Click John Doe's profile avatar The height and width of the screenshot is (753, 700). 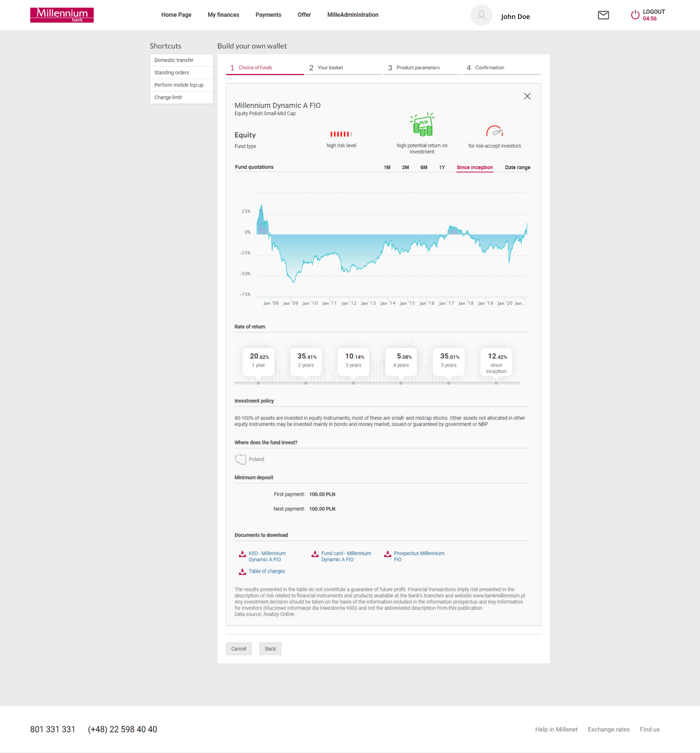(481, 15)
